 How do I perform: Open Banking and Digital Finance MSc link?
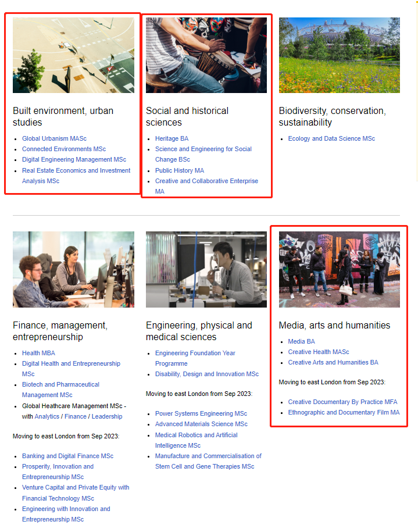67,456
